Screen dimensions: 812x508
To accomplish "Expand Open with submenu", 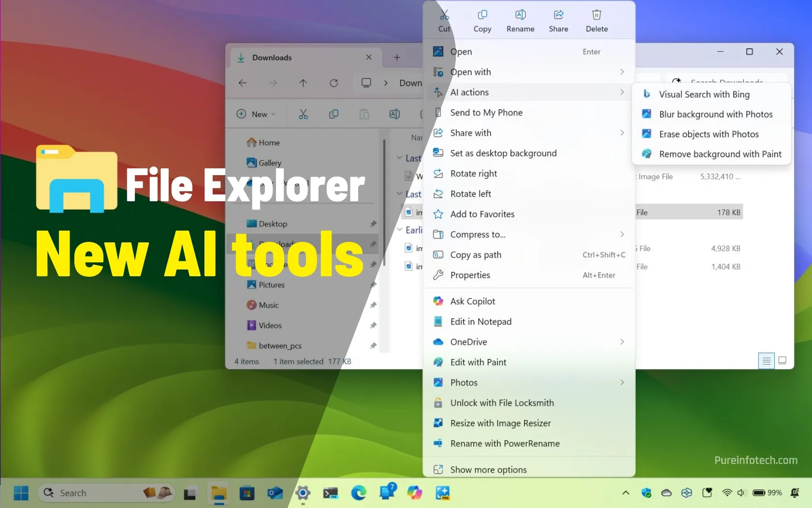I will pos(529,72).
